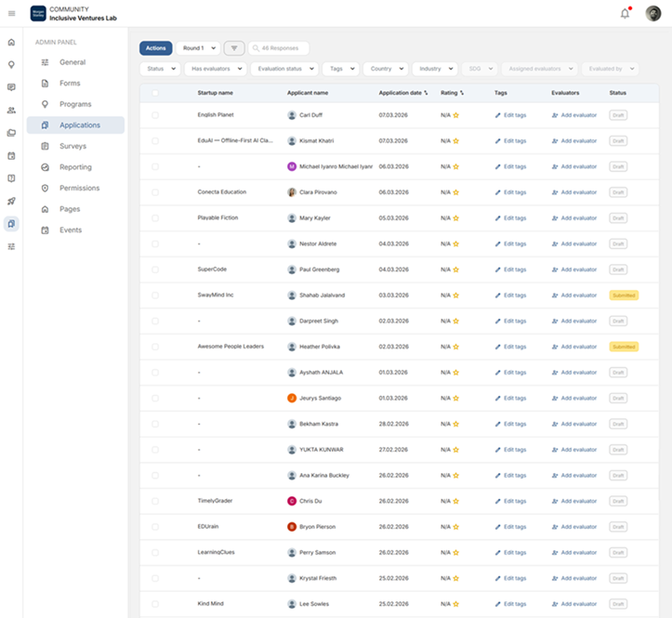This screenshot has width=672, height=618.
Task: Click Add evaluator for Mary Kayler
Action: pos(573,218)
